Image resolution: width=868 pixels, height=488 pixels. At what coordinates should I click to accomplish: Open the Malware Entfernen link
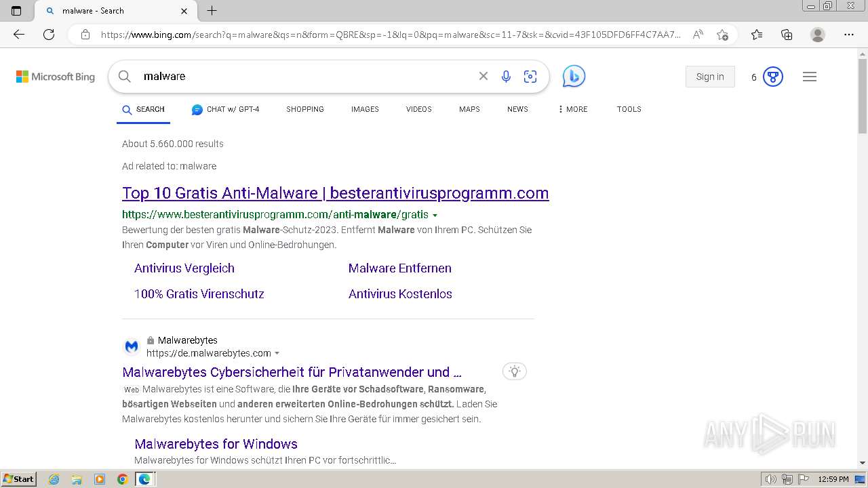400,268
